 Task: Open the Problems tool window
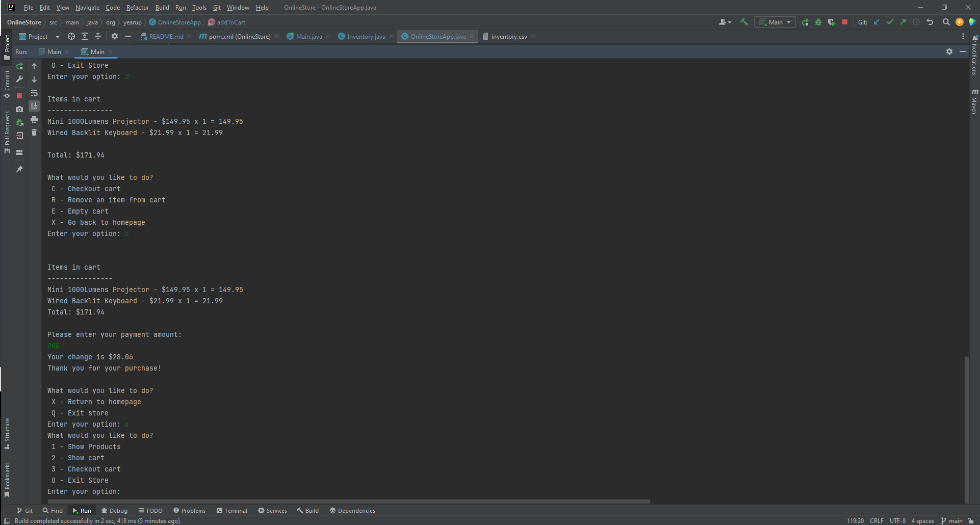click(x=189, y=510)
